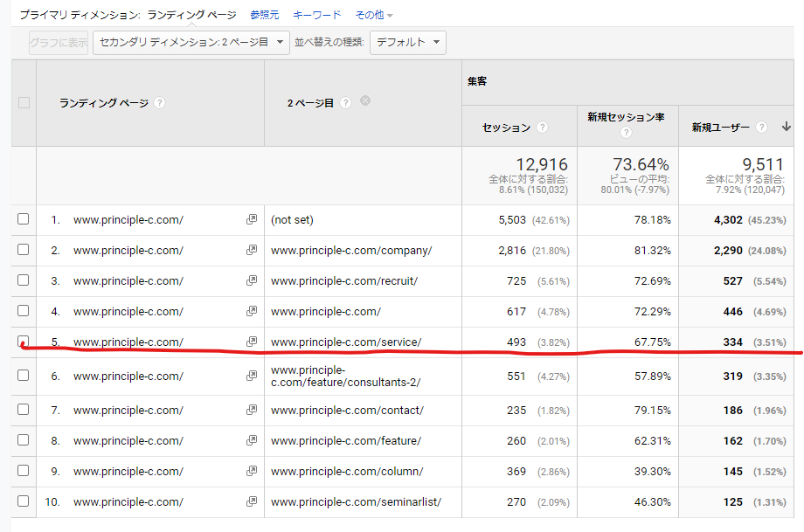The width and height of the screenshot is (804, 532).
Task: Click the 4,302 new users value
Action: (728, 220)
